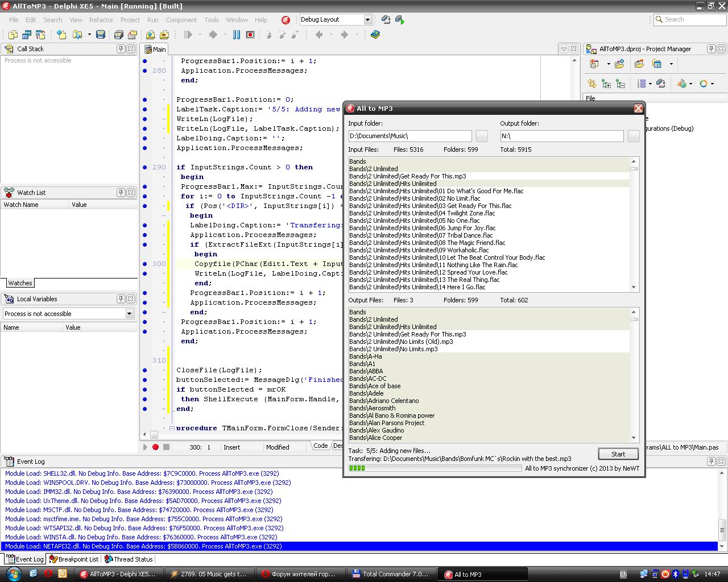Open the Local Variables process dropdown
The height and width of the screenshot is (582, 728).
129,314
